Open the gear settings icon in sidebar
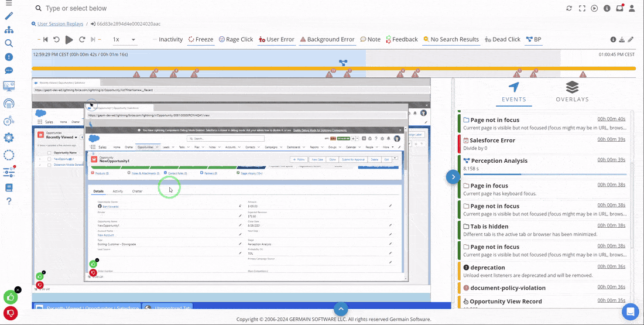The width and height of the screenshot is (644, 325). [x=9, y=137]
